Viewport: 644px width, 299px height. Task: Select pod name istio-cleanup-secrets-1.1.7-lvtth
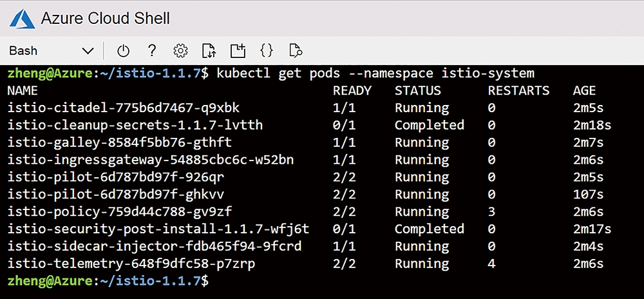coord(135,125)
